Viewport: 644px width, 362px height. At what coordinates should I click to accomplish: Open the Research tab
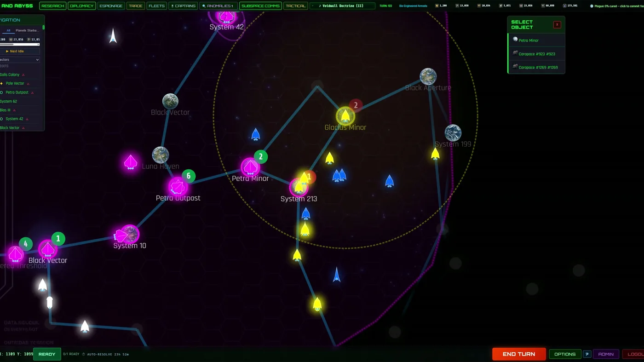click(52, 6)
